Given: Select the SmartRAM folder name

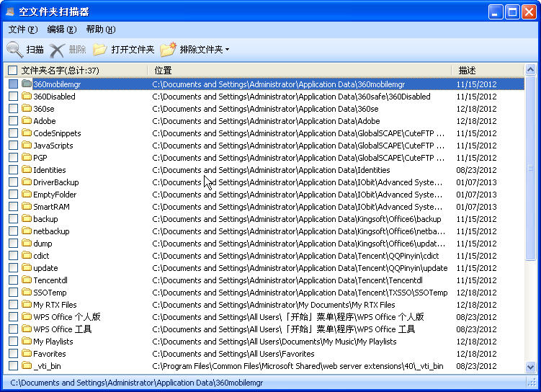Looking at the screenshot, I should [51, 207].
